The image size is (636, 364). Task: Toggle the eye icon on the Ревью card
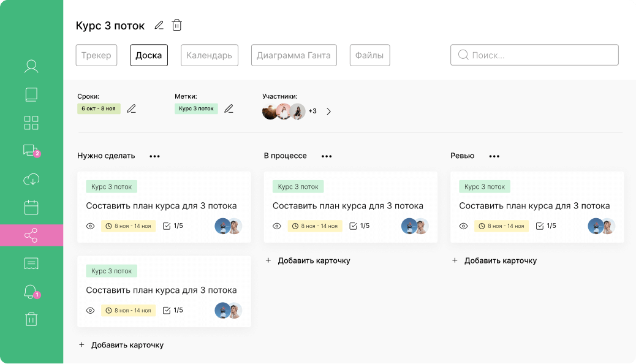click(463, 226)
